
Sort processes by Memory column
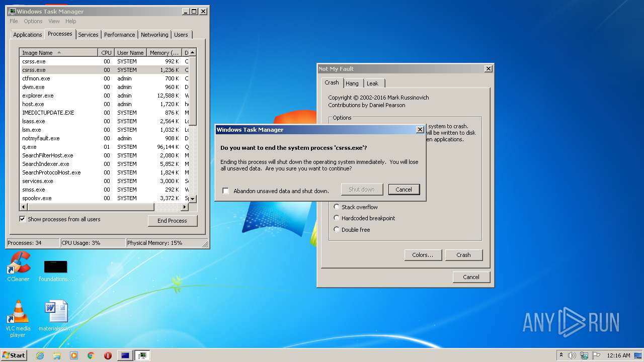tap(164, 53)
